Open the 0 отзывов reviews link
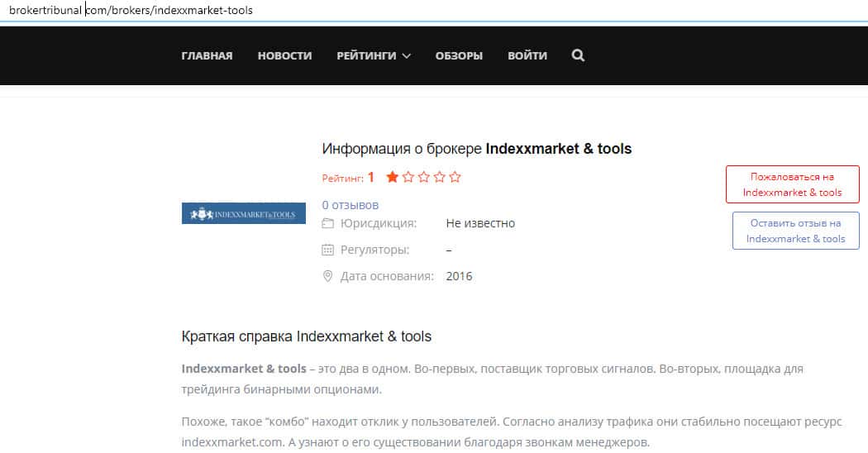The height and width of the screenshot is (453, 868). point(351,204)
